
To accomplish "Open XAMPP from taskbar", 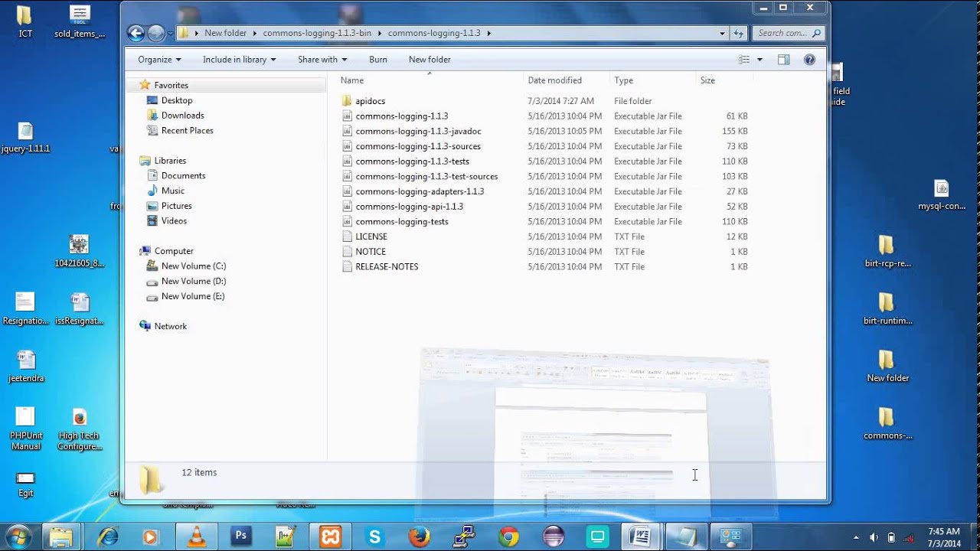I will click(330, 537).
